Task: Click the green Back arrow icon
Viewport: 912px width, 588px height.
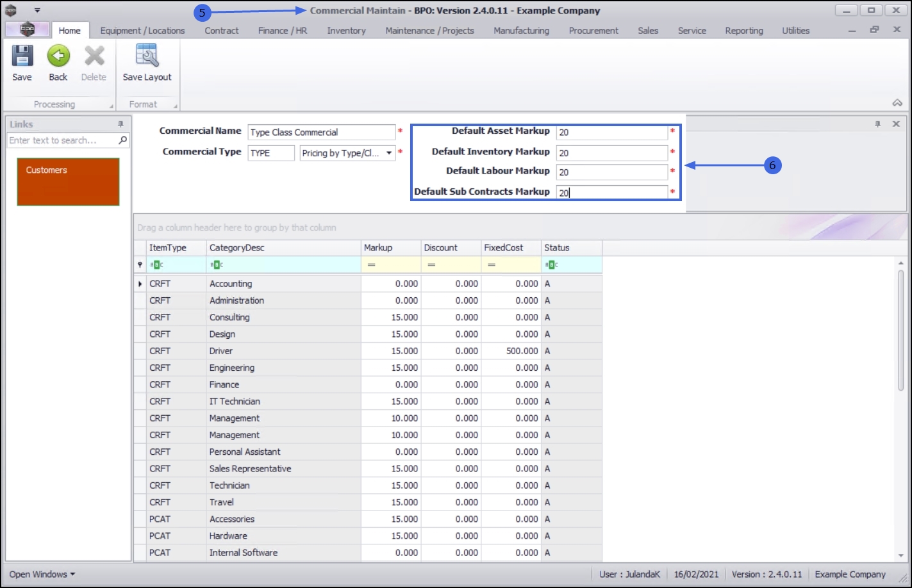Action: (58, 56)
